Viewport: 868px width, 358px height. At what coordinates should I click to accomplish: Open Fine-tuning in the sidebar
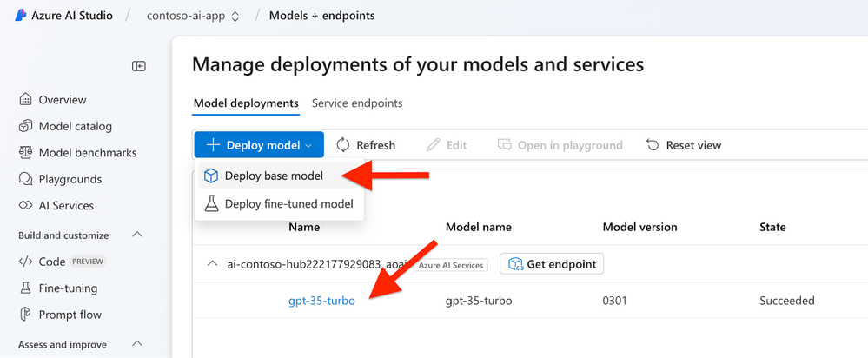click(68, 288)
